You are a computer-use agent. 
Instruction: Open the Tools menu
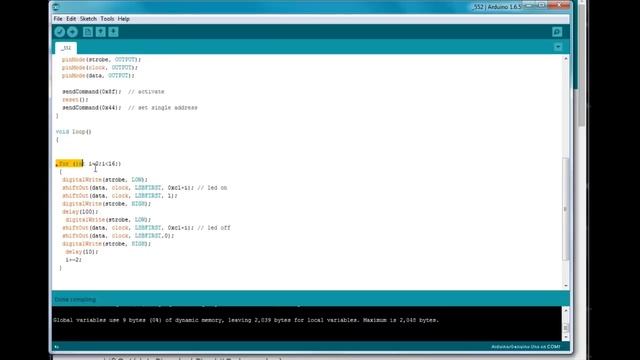click(x=107, y=19)
